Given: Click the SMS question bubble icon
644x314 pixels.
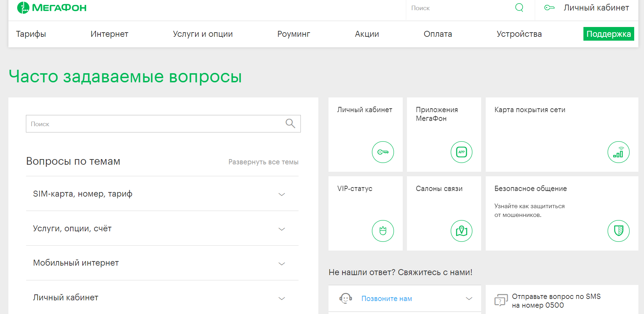Looking at the screenshot, I should pyautogui.click(x=501, y=300).
